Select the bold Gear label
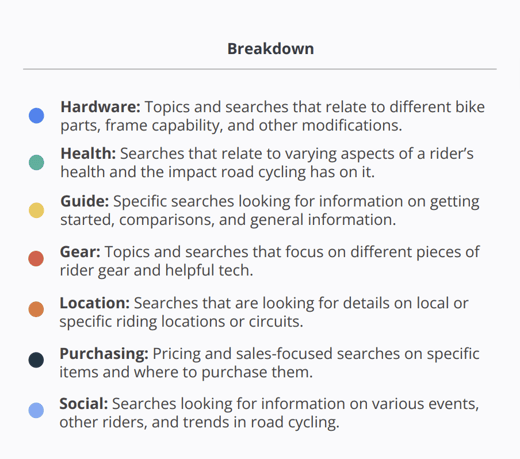Image resolution: width=520 pixels, height=459 pixels. 80,252
